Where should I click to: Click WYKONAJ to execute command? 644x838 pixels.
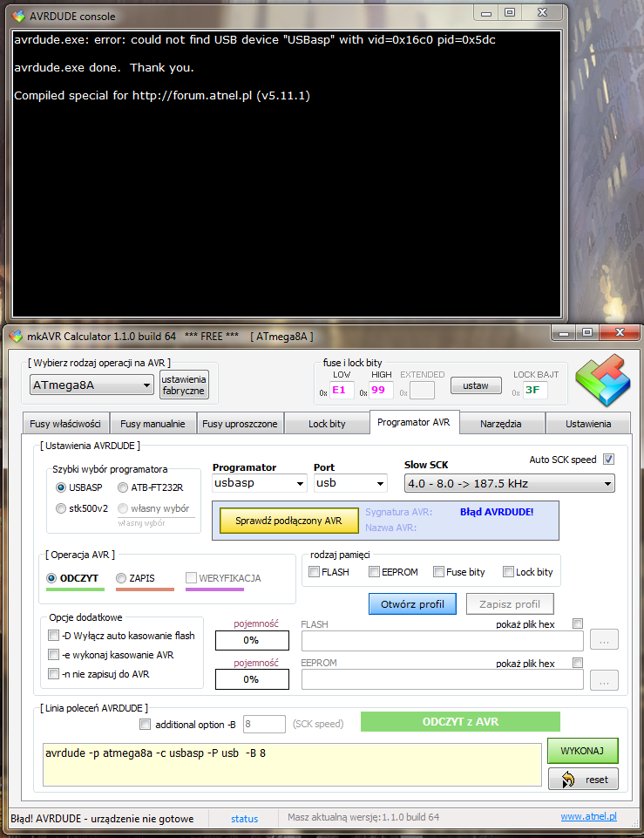coord(583,751)
